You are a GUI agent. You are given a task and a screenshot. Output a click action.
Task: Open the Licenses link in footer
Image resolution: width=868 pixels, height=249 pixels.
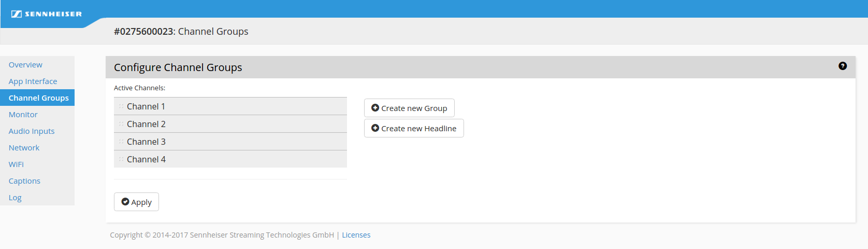coord(356,235)
